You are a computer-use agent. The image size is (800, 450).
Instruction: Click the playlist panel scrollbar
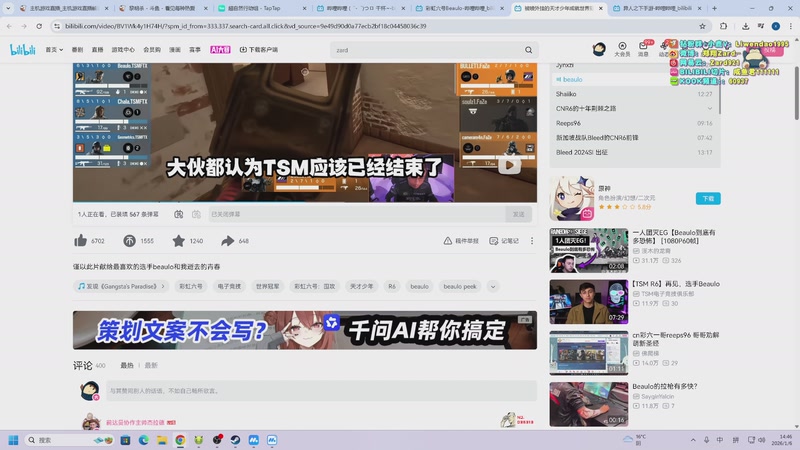(x=719, y=89)
